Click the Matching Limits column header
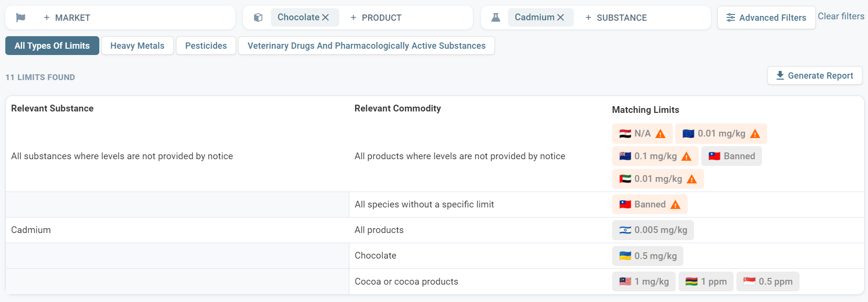Viewport: 868px width, 302px height. click(x=645, y=110)
